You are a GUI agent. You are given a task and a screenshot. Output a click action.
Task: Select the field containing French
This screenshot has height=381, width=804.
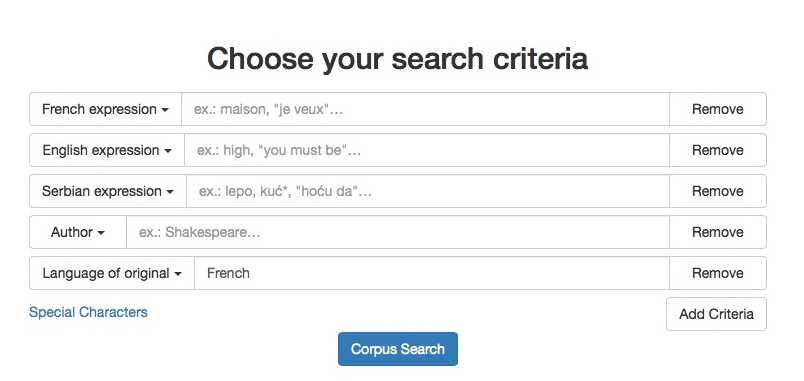(x=432, y=273)
